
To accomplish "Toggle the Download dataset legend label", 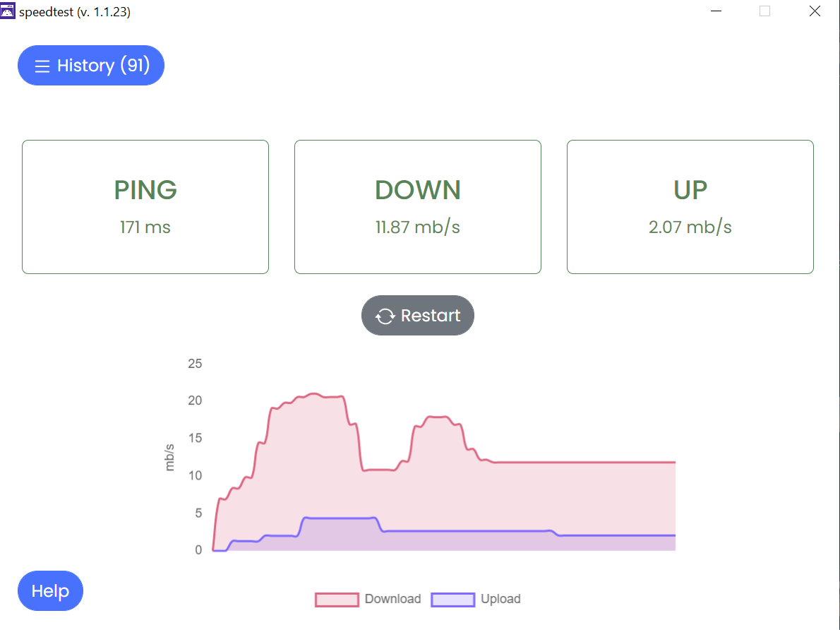I will (392, 599).
